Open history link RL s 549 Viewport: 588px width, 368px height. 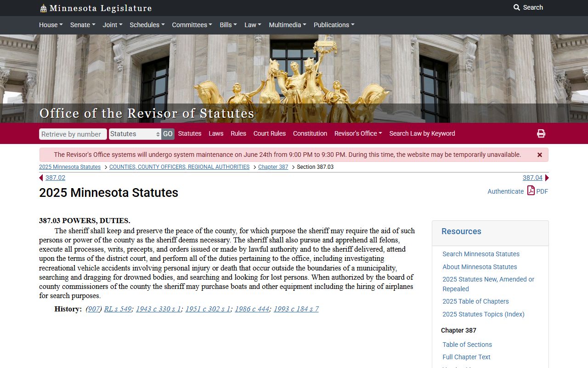pos(118,309)
